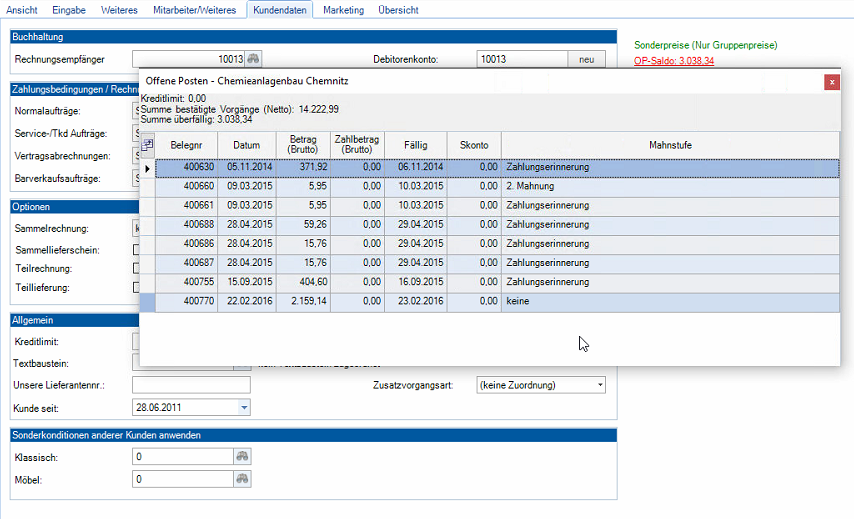Expand the Zusatzvorgangsart dropdown

pyautogui.click(x=600, y=385)
